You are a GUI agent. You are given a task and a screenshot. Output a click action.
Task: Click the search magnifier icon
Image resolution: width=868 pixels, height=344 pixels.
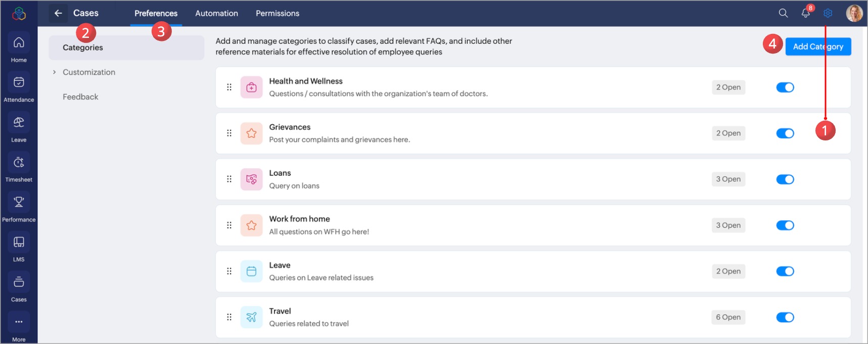(783, 13)
